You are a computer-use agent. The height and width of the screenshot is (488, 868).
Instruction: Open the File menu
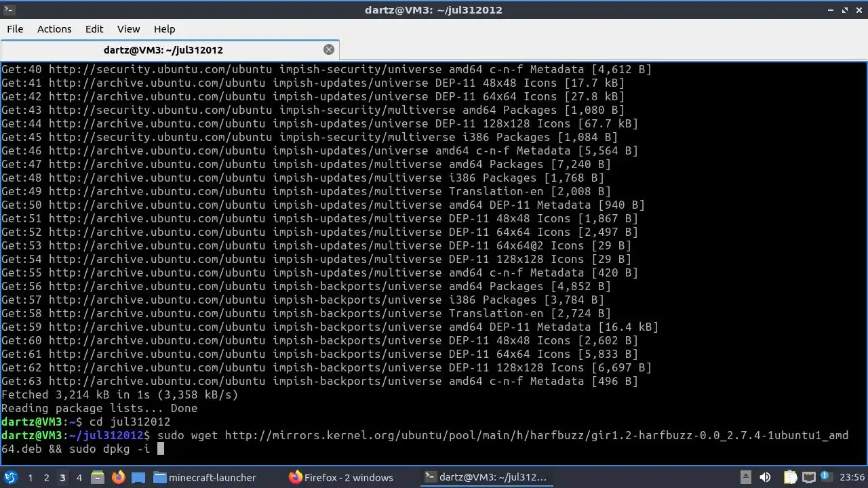[x=15, y=29]
